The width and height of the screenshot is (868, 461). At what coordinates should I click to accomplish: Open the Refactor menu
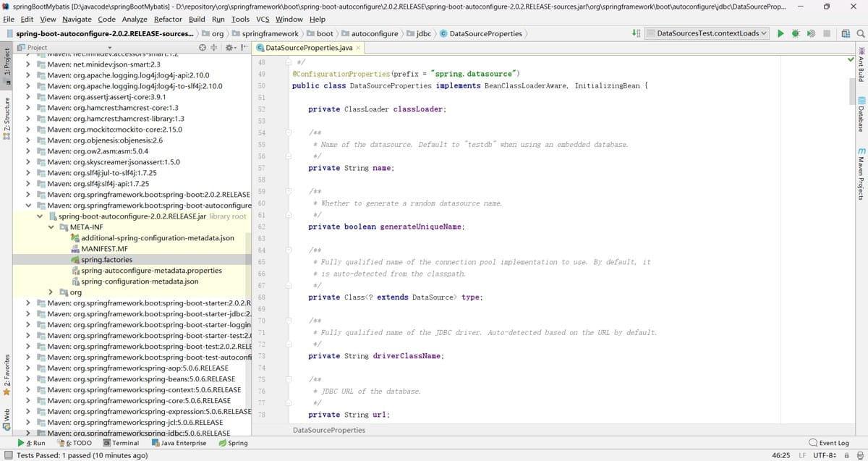pyautogui.click(x=168, y=20)
